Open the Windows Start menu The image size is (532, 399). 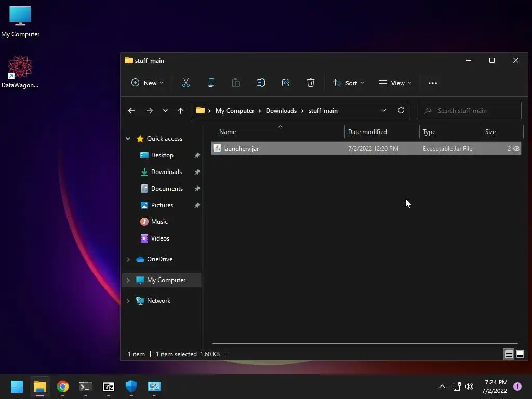[17, 387]
